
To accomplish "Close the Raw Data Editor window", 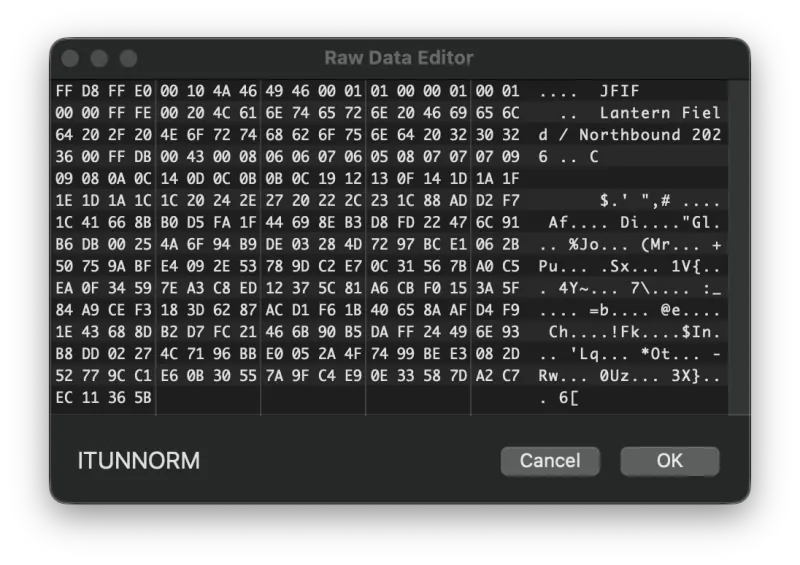I will click(70, 58).
